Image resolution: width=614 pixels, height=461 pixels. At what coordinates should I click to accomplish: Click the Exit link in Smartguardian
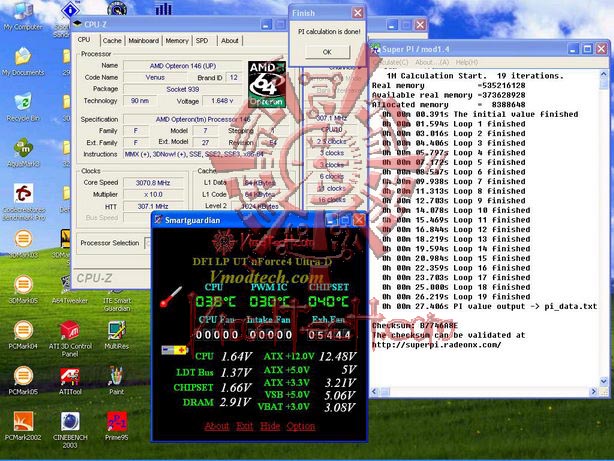click(245, 426)
